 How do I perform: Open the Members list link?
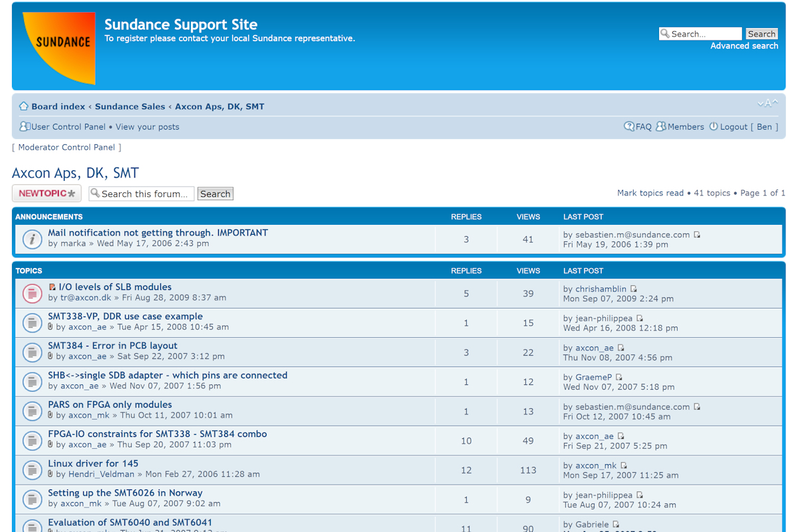pos(686,127)
